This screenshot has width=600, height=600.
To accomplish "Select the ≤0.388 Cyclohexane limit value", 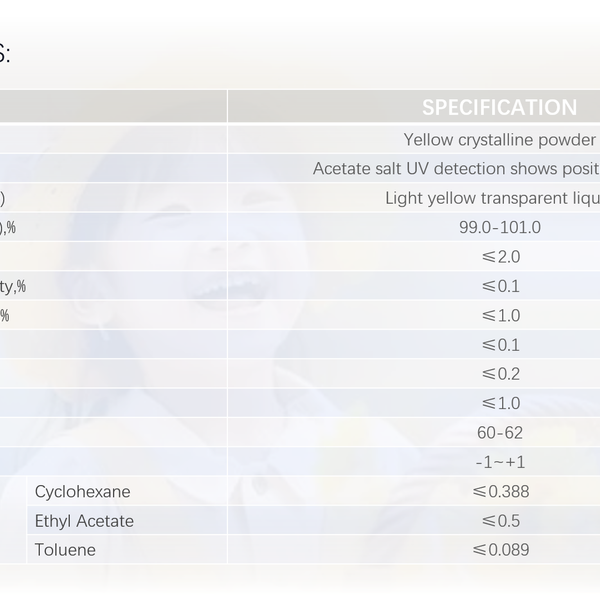I will (501, 492).
